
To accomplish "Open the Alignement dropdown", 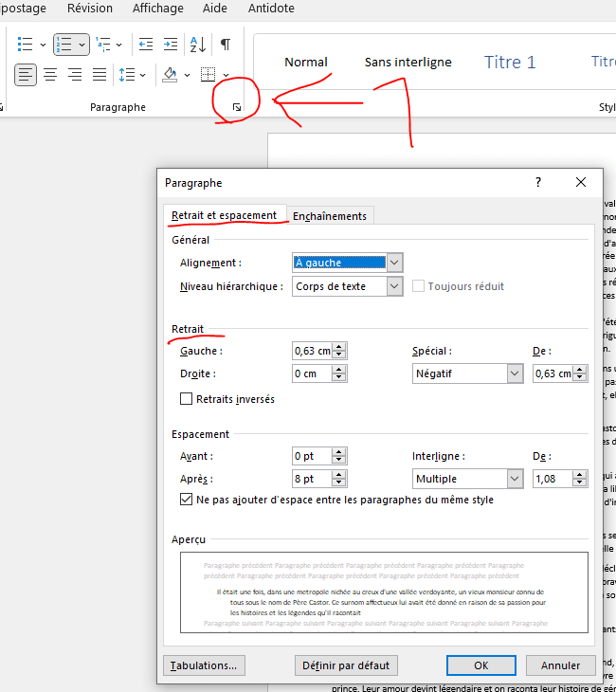I will pos(395,263).
